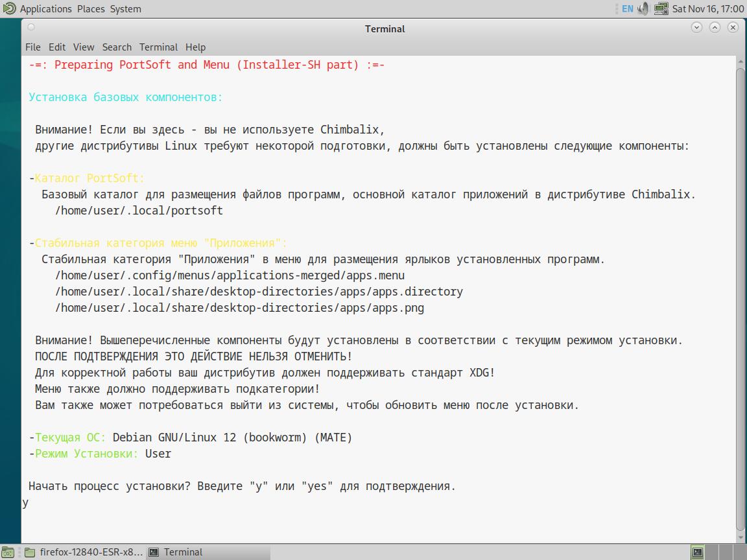This screenshot has height=560, width=747.
Task: Open the File menu in Terminal
Action: coord(33,47)
